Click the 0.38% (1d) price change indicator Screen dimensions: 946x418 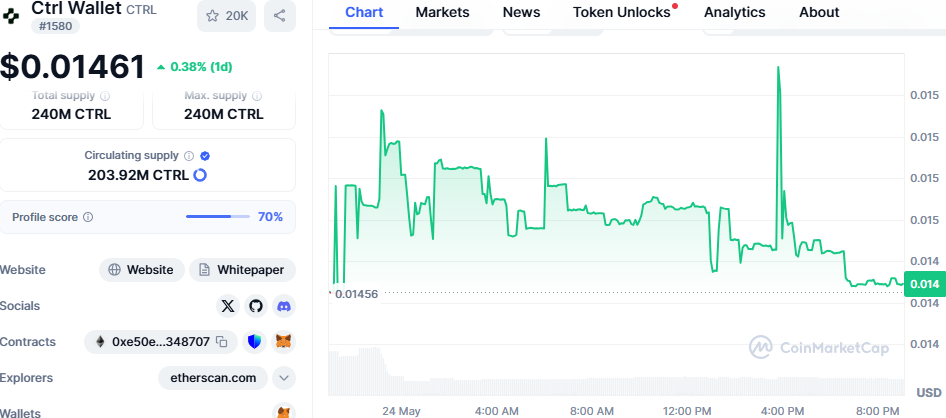[x=194, y=67]
